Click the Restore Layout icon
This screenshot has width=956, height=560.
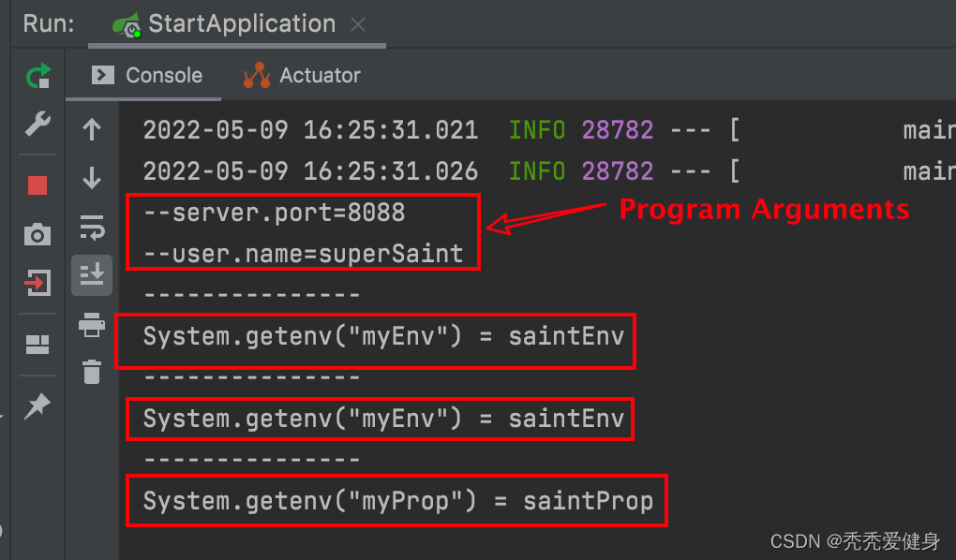(37, 345)
